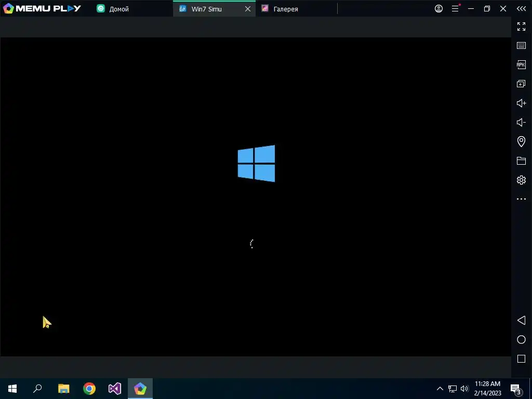Image resolution: width=532 pixels, height=399 pixels.
Task: Click the MEmu taskbar icon
Action: (x=140, y=389)
